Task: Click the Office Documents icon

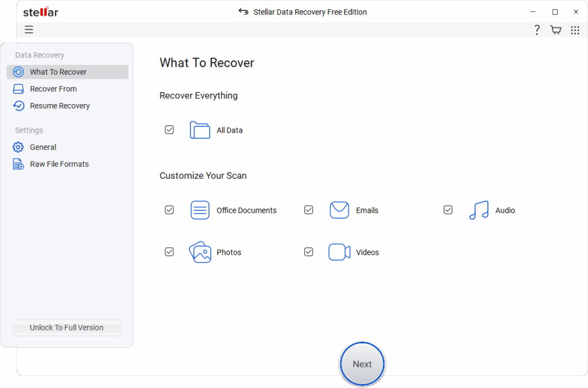Action: (200, 210)
